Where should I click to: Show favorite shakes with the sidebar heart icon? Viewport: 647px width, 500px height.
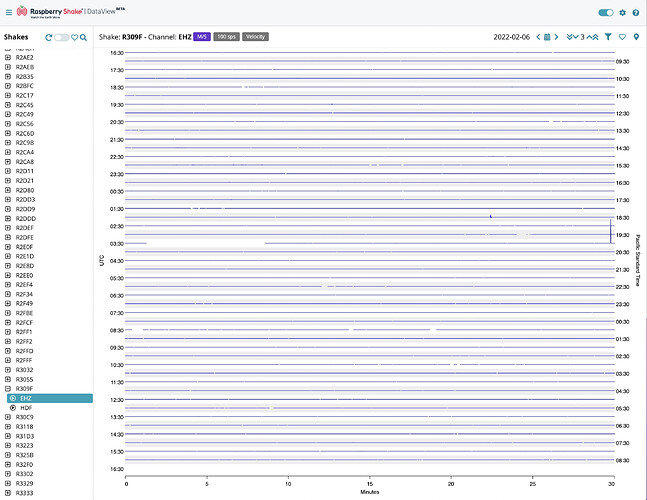(74, 38)
